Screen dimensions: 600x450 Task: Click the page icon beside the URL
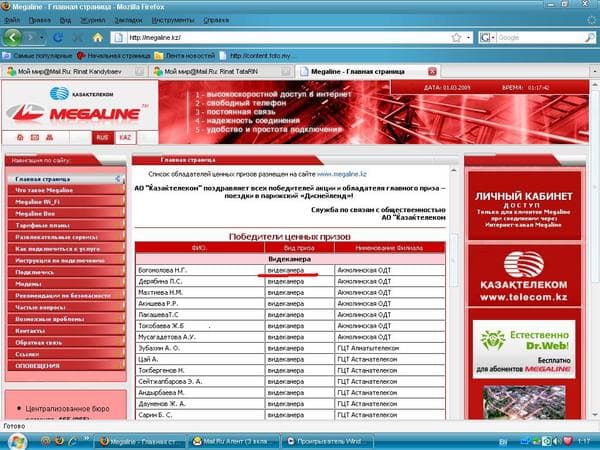tap(119, 38)
